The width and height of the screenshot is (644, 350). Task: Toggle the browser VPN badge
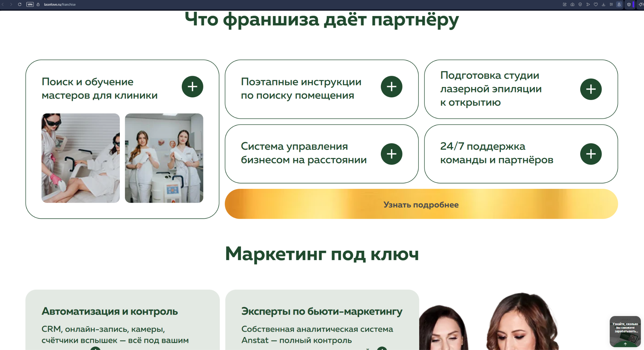click(x=30, y=4)
